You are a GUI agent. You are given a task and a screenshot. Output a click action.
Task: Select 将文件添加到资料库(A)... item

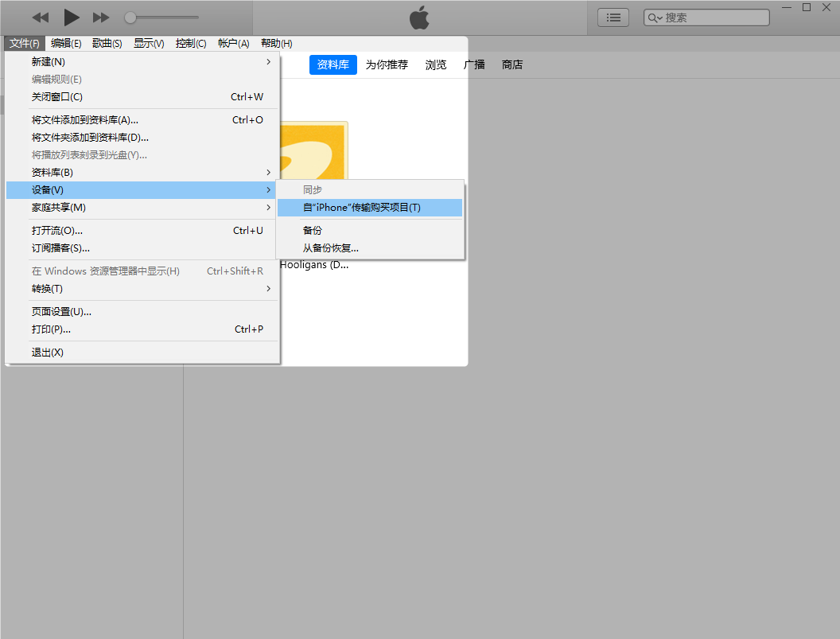[x=142, y=120]
